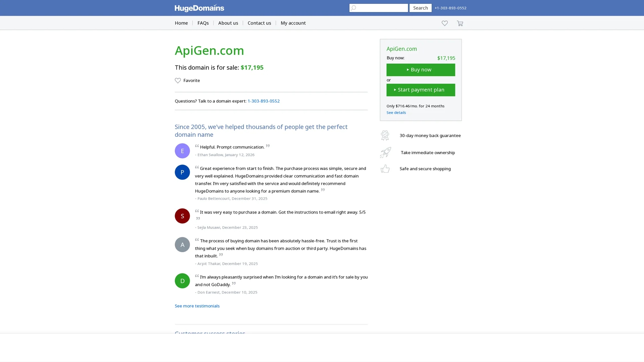Open My account

click(x=293, y=23)
